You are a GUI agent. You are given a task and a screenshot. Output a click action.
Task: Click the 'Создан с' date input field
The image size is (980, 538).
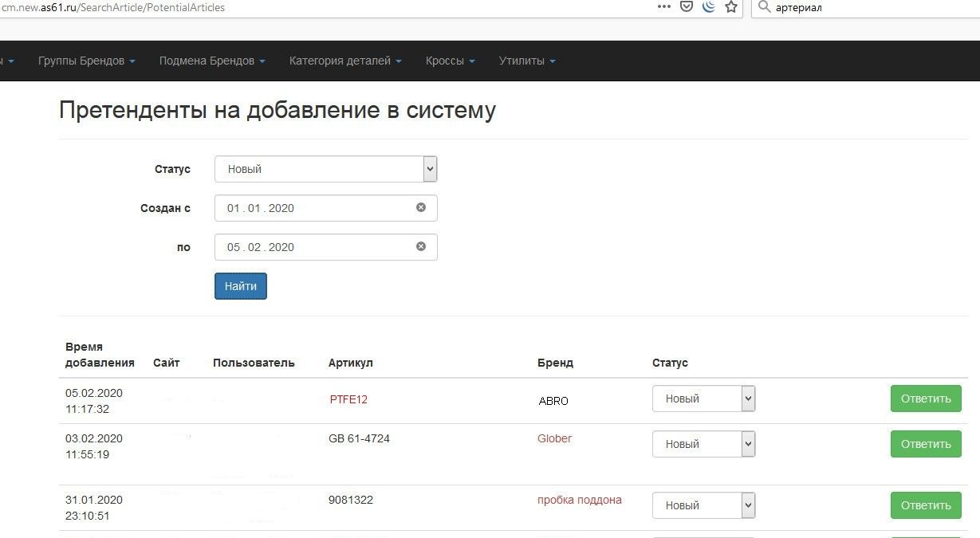tap(315, 208)
